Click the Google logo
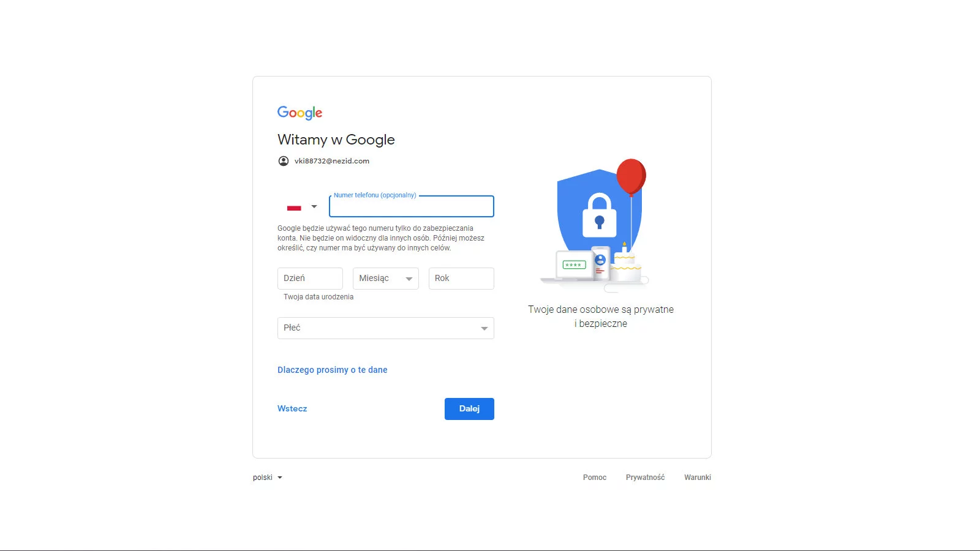This screenshot has width=980, height=551. pyautogui.click(x=300, y=113)
